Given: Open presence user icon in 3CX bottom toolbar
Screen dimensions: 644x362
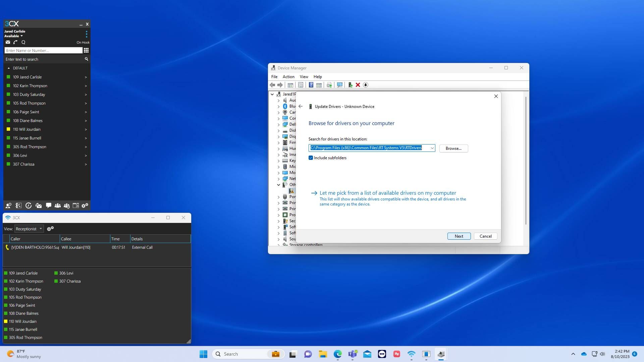Looking at the screenshot, I should [x=8, y=205].
